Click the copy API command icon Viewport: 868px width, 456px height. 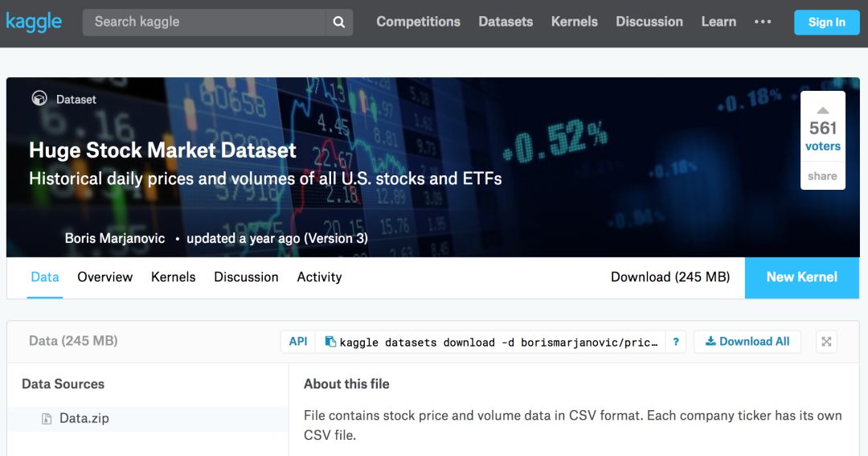(330, 342)
